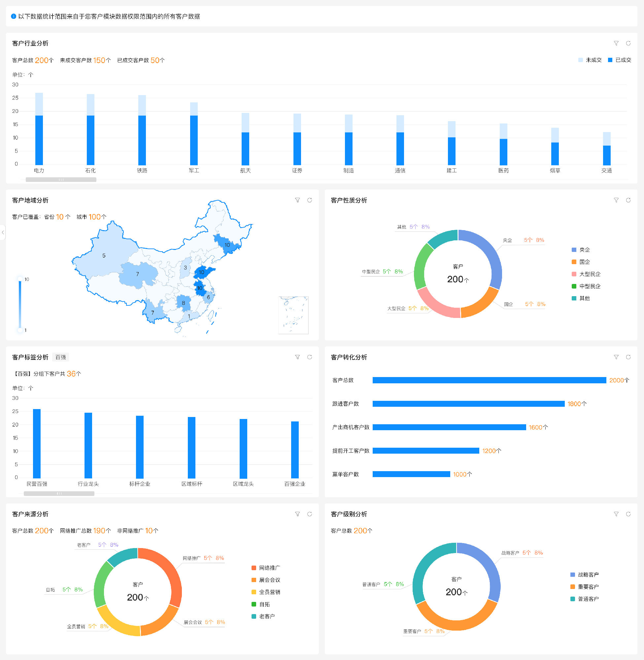Click the industry chart horizontal scrollbar

point(61,180)
